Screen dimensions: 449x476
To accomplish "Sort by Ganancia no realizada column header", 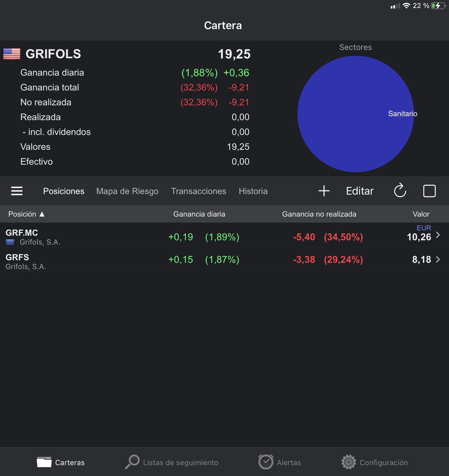I will coord(319,214).
